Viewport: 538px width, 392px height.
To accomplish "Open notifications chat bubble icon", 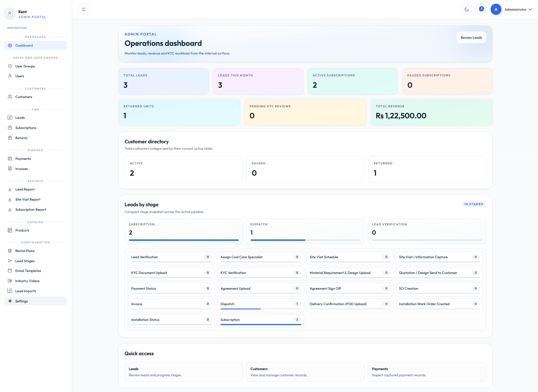I will click(481, 9).
